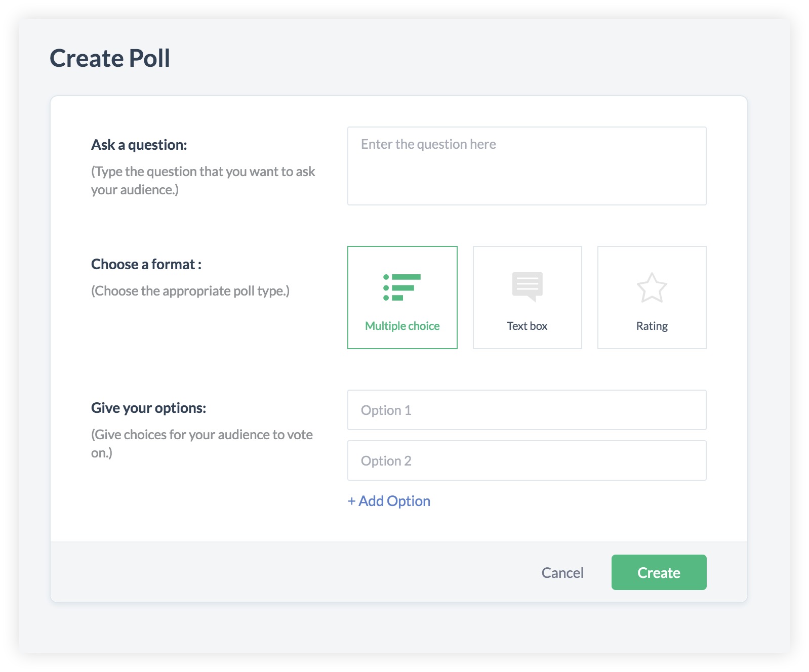Image resolution: width=809 pixels, height=672 pixels.
Task: Select the green Multiple choice list icon
Action: coord(402,287)
